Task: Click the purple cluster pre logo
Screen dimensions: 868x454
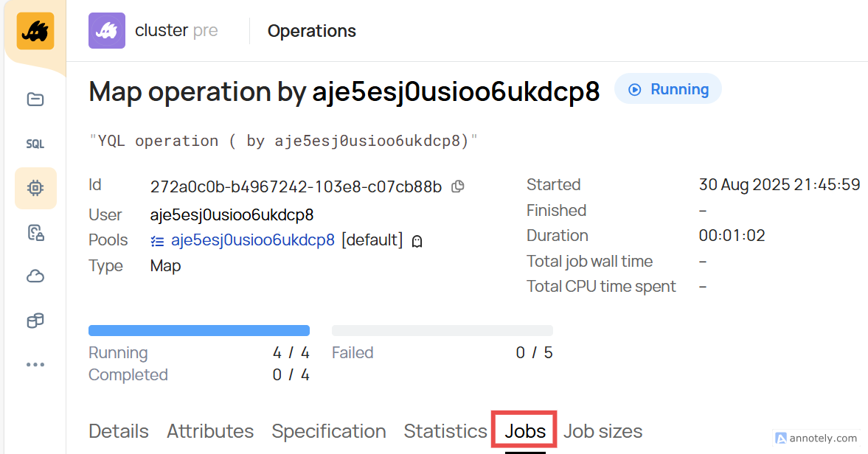Action: point(107,31)
